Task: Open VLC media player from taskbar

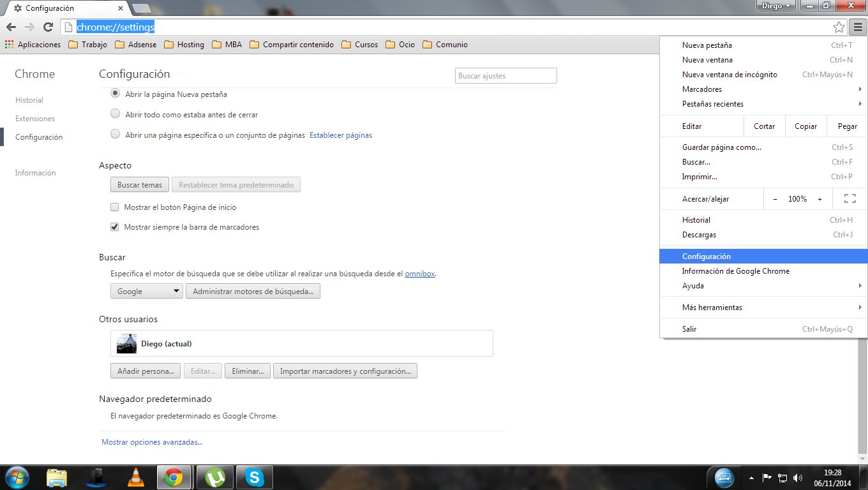Action: (135, 477)
